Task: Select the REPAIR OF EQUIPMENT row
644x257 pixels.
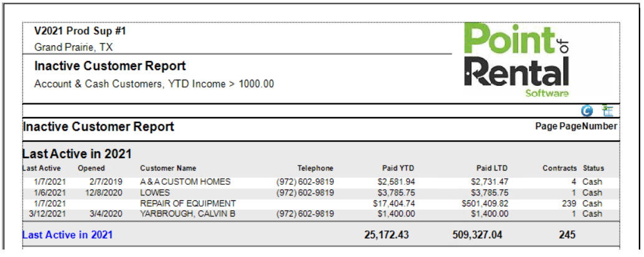Action: 187,203
